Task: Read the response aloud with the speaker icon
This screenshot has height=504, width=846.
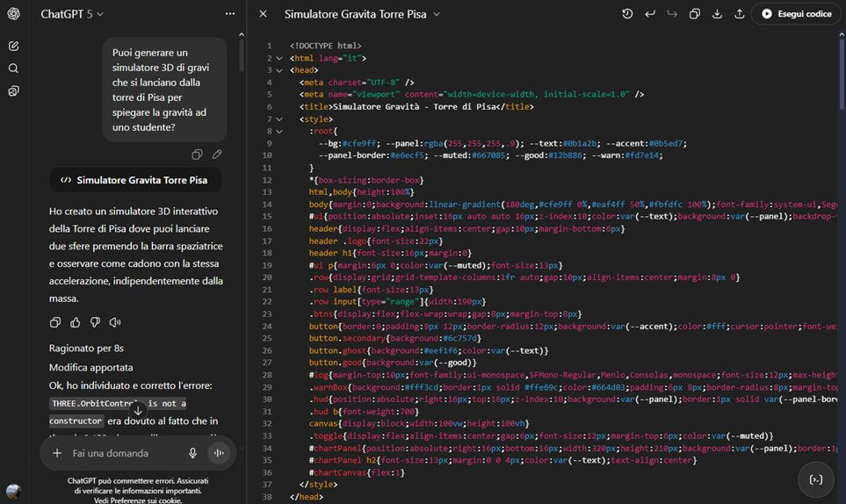Action: point(115,322)
